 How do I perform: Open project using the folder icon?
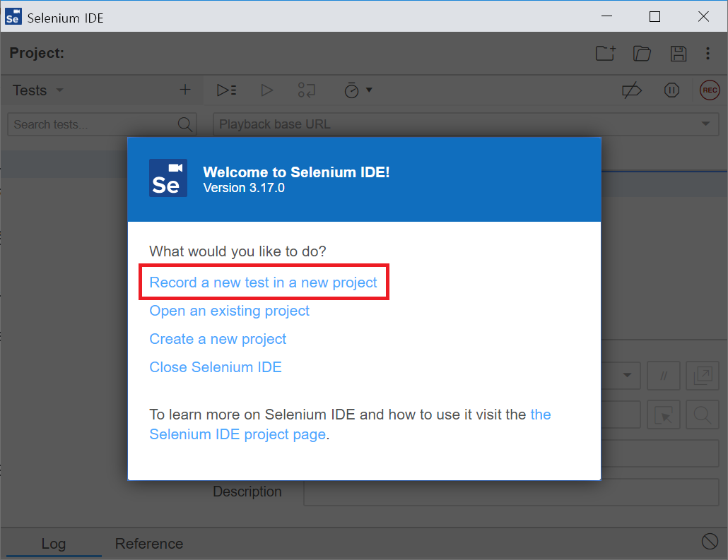tap(642, 54)
